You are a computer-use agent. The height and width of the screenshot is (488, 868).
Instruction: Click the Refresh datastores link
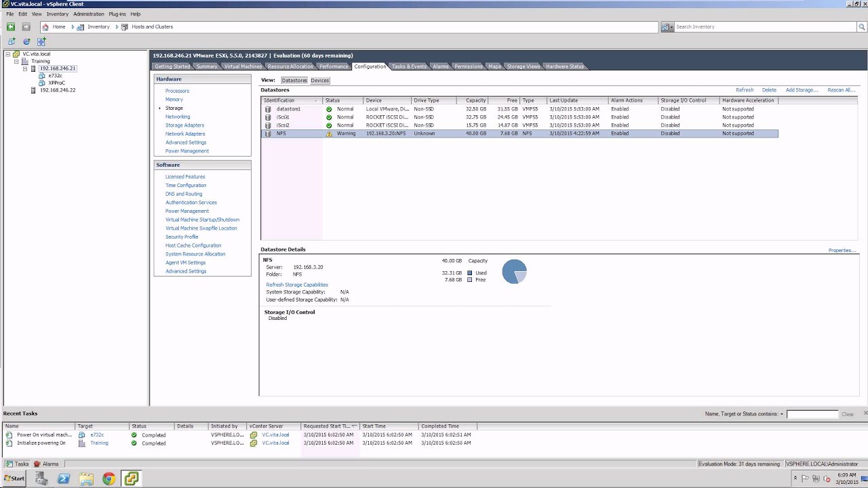tap(745, 90)
